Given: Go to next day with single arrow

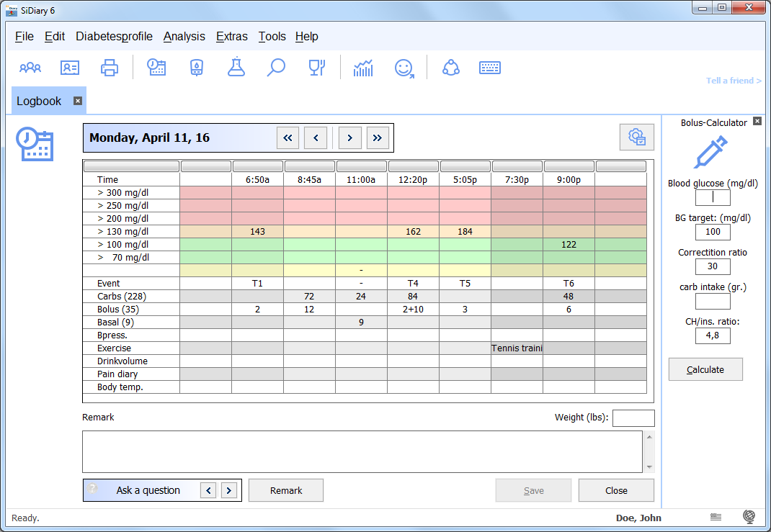Looking at the screenshot, I should [x=350, y=137].
